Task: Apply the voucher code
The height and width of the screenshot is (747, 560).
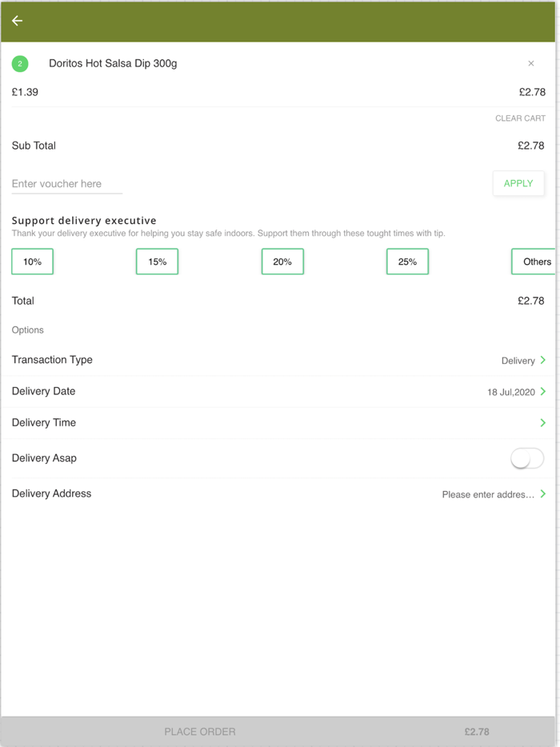Action: [518, 183]
